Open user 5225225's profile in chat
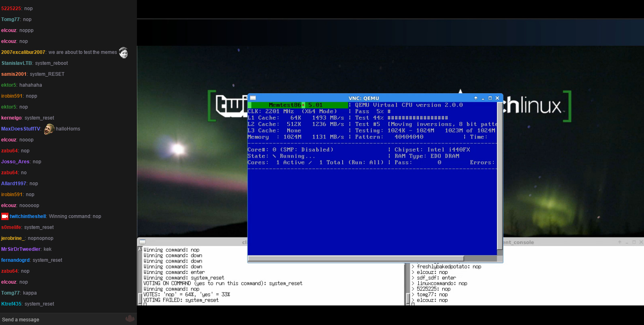644x325 pixels. pos(11,9)
